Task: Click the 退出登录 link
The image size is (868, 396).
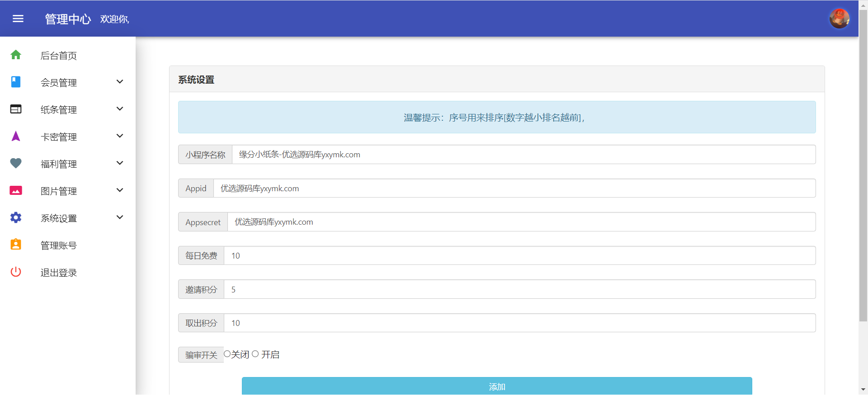Action: click(x=59, y=273)
